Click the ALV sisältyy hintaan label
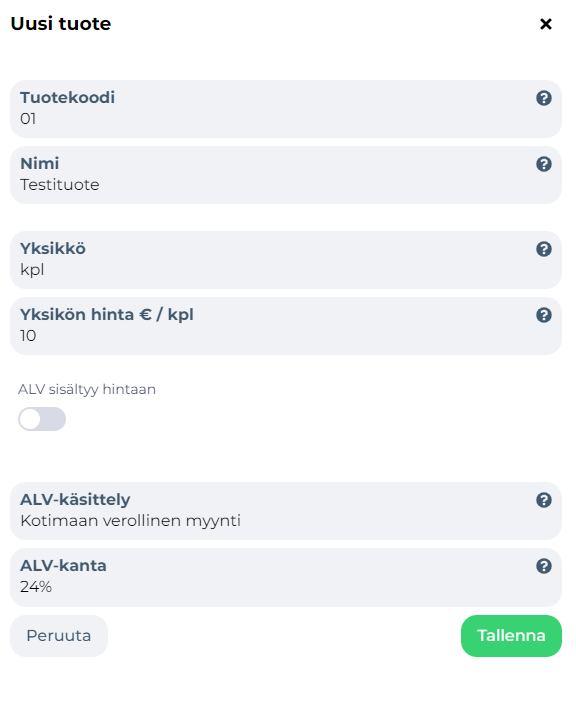This screenshot has height=704, width=576. pyautogui.click(x=87, y=389)
